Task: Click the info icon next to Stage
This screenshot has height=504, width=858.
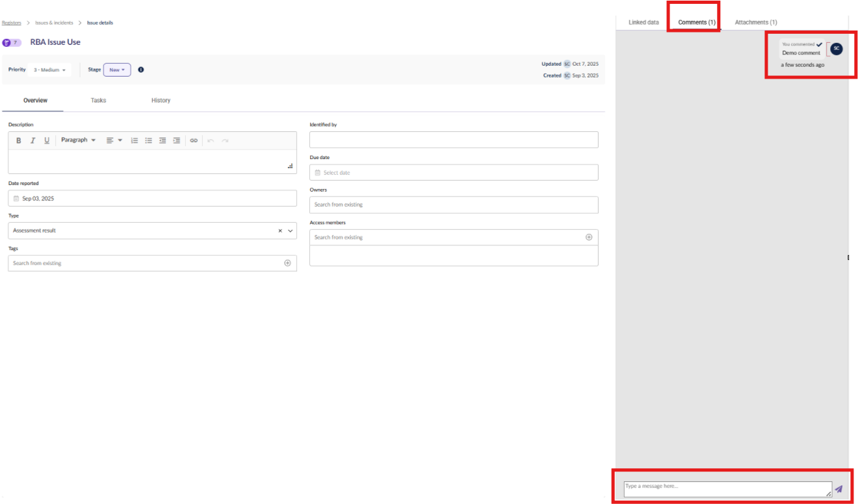Action: pyautogui.click(x=141, y=69)
